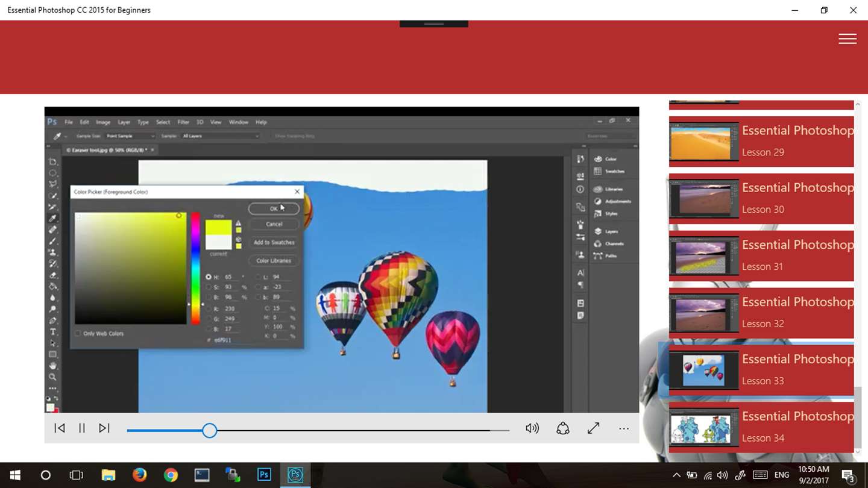
Task: Open Color Libraries from the Color Picker
Action: 274,261
